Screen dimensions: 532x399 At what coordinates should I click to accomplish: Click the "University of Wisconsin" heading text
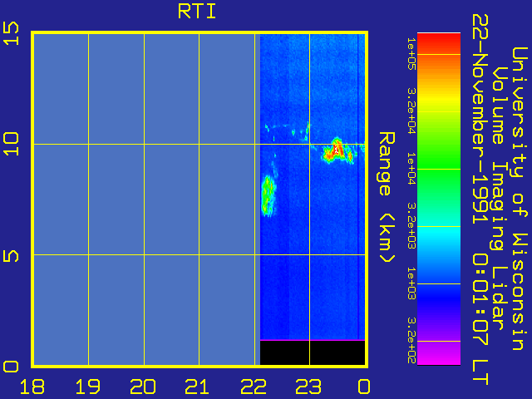coord(519,199)
